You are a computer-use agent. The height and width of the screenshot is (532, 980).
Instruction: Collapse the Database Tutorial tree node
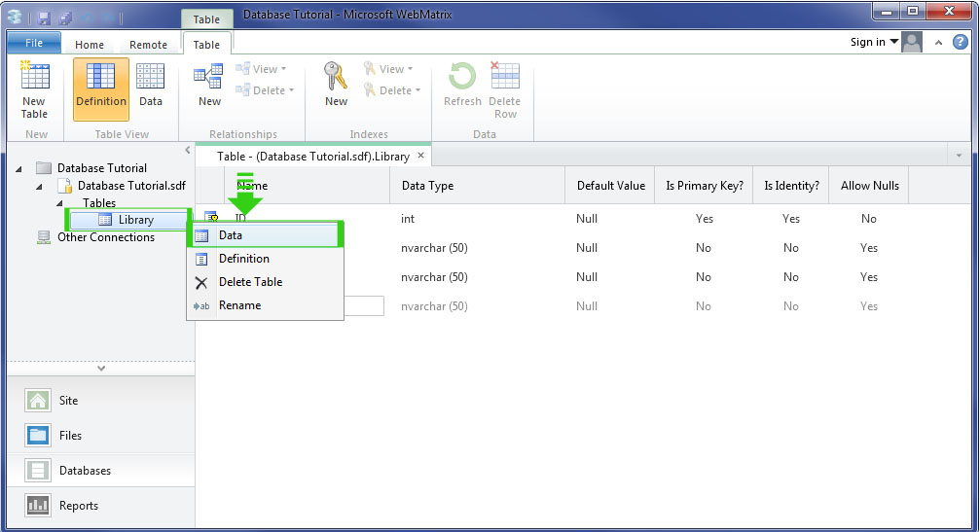(18, 168)
